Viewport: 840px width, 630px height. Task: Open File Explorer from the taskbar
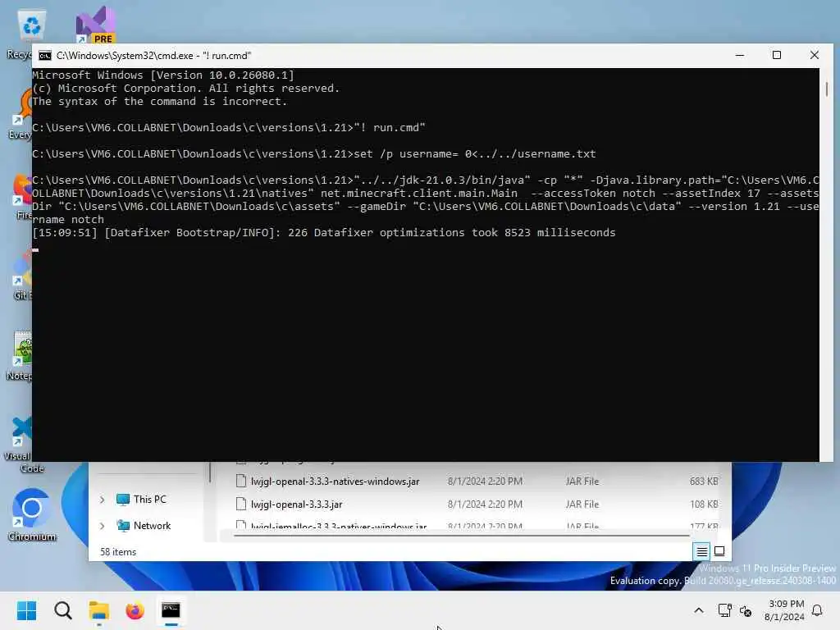pos(99,610)
